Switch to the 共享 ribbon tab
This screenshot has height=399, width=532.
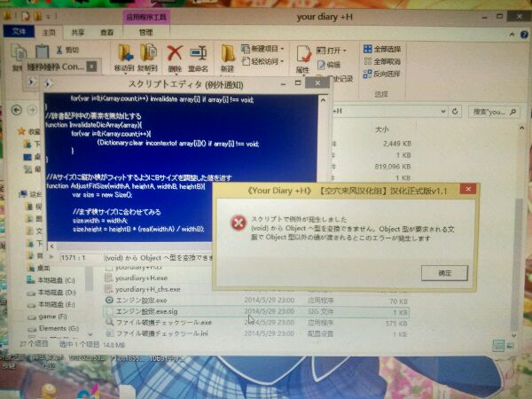tap(78, 32)
